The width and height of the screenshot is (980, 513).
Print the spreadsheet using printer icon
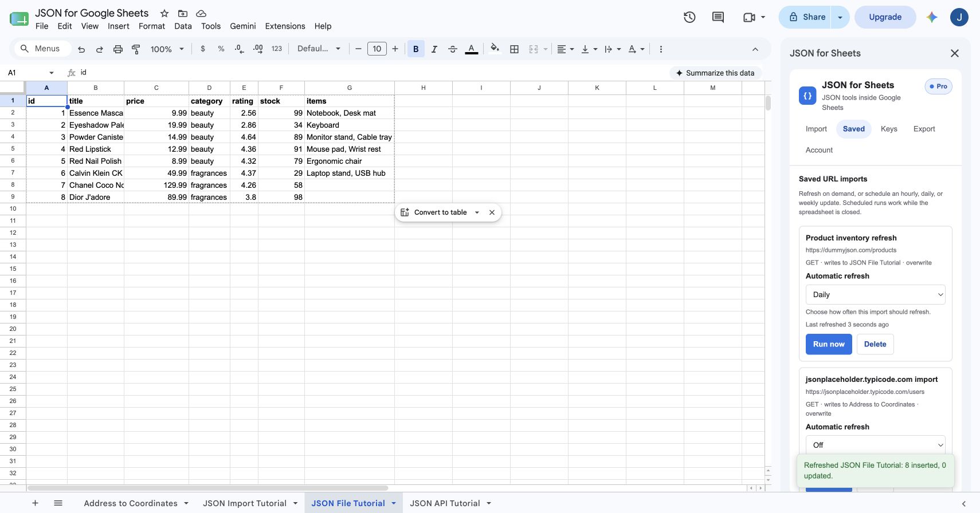coord(118,49)
